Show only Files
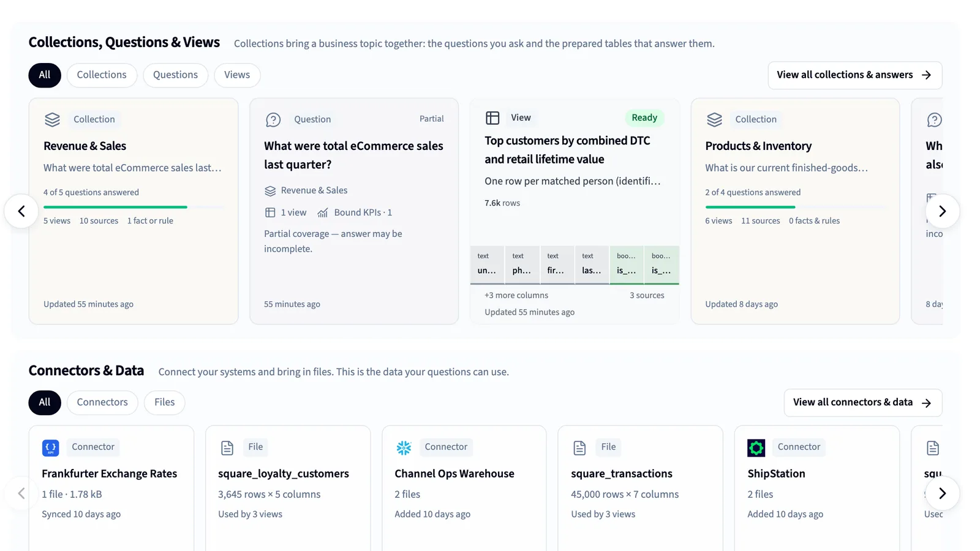 point(165,402)
